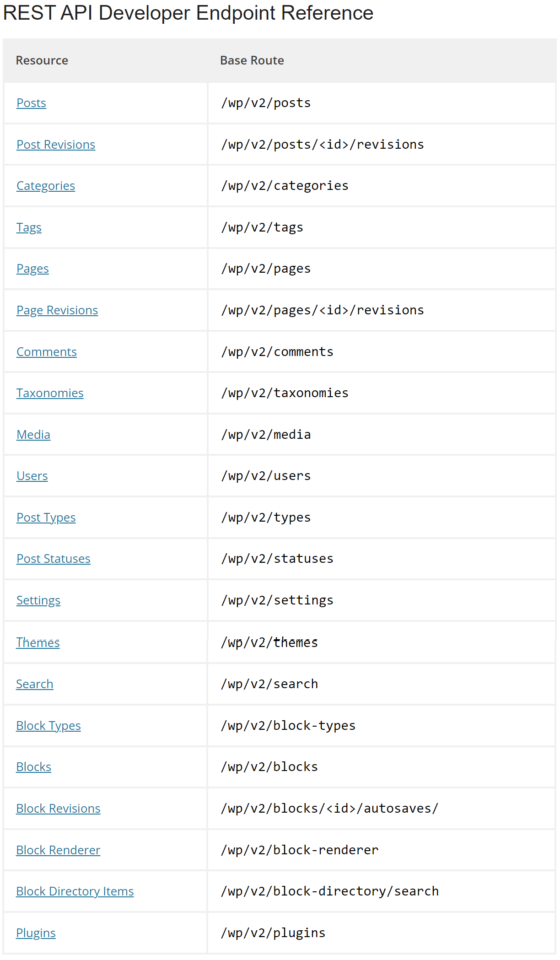Follow the Post Statuses link
Screen dimensions: 560x960
54,559
